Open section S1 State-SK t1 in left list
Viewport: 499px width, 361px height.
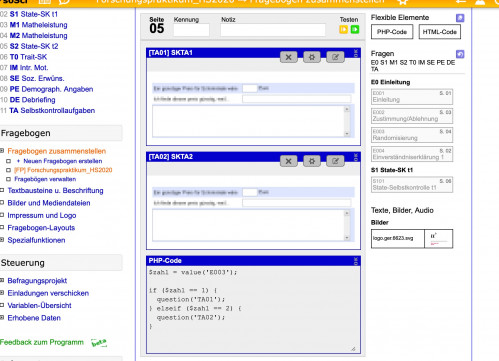click(34, 14)
